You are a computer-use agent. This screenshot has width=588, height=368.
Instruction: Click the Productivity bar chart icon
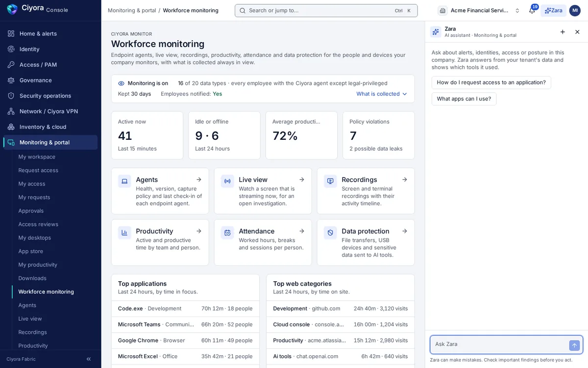click(x=124, y=233)
